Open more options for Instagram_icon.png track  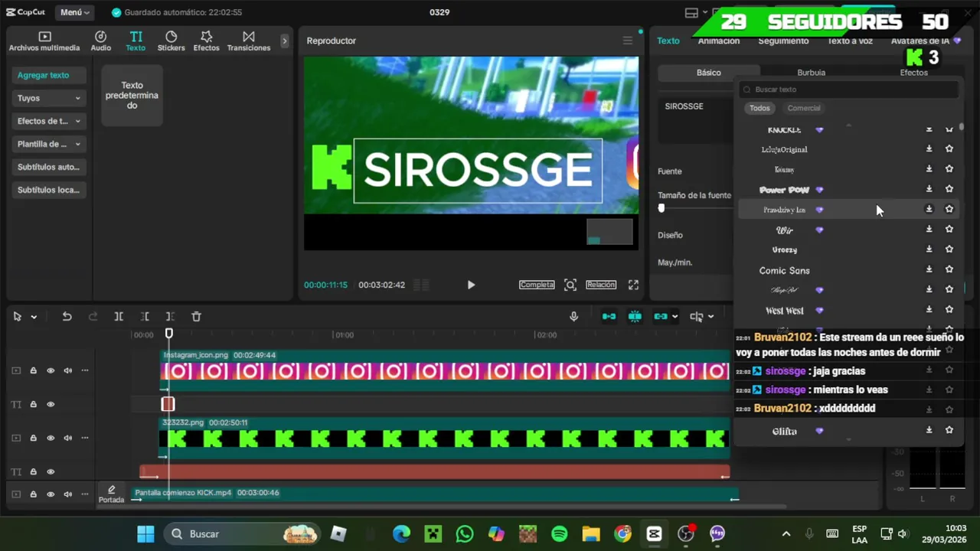(85, 370)
